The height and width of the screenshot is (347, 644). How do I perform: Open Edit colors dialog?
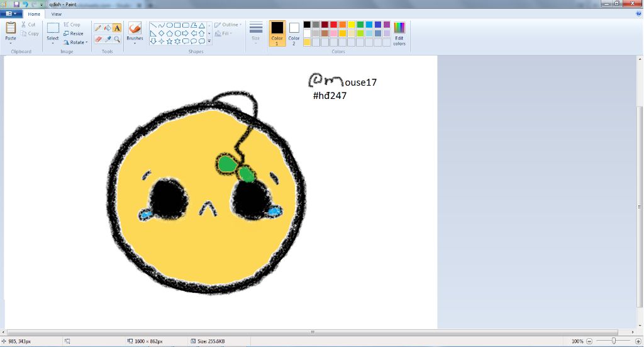(x=399, y=33)
